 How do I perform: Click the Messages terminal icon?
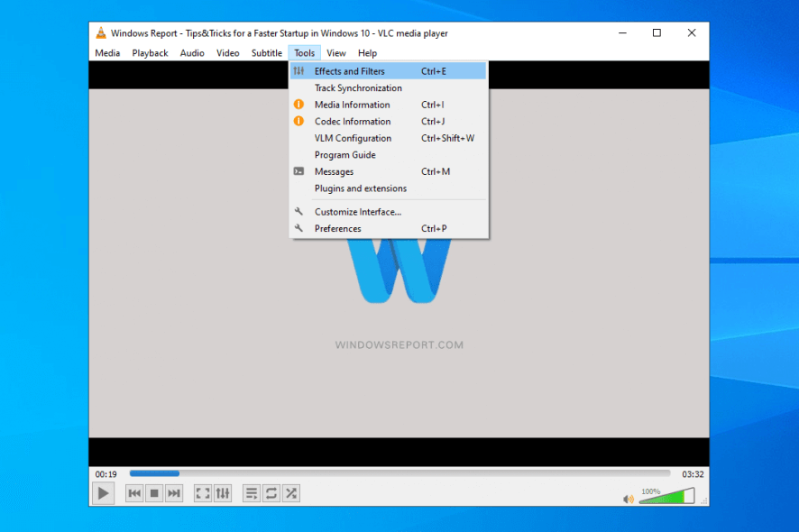pyautogui.click(x=298, y=171)
